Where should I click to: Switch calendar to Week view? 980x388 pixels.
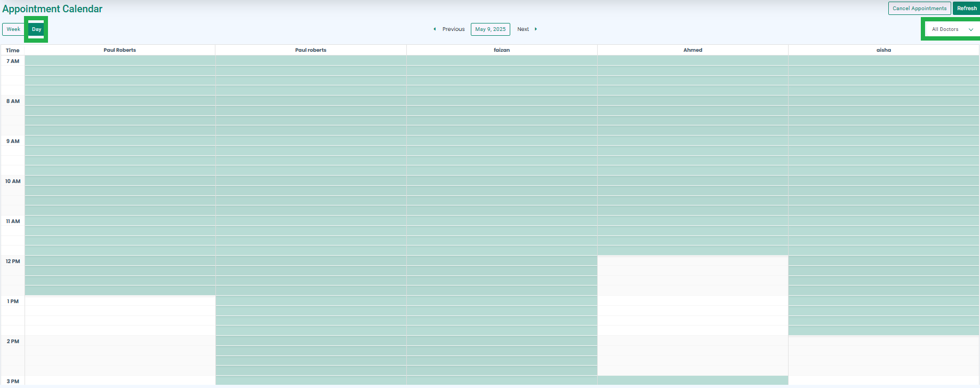pos(13,29)
